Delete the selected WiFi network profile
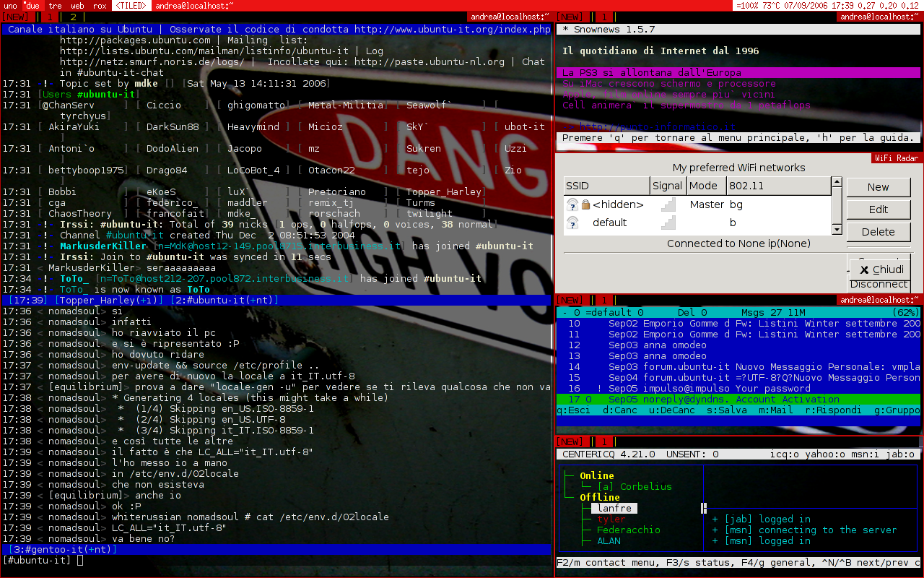Image resolution: width=924 pixels, height=578 pixels. tap(878, 232)
